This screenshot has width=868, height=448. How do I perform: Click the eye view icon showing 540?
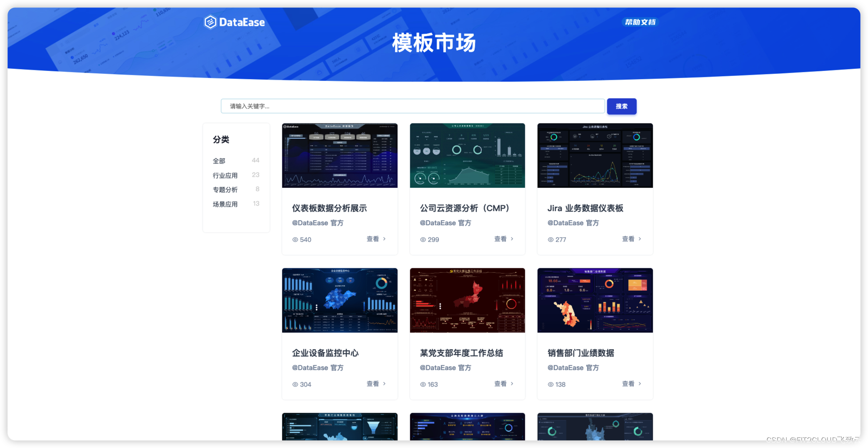coord(295,239)
